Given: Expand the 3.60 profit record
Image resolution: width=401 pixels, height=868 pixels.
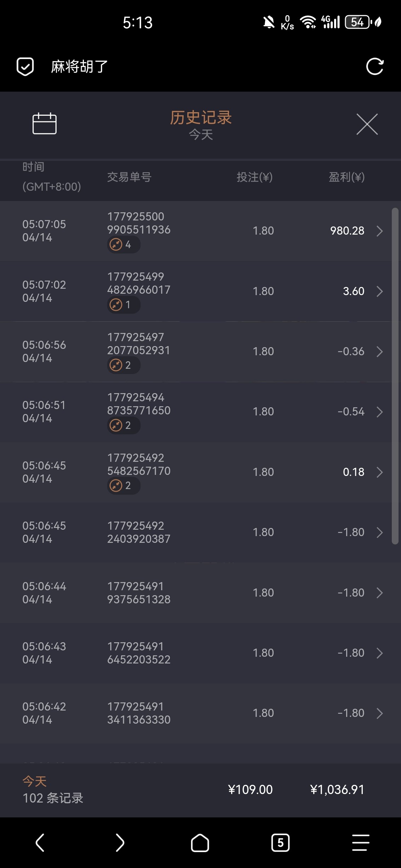Looking at the screenshot, I should coord(379,291).
